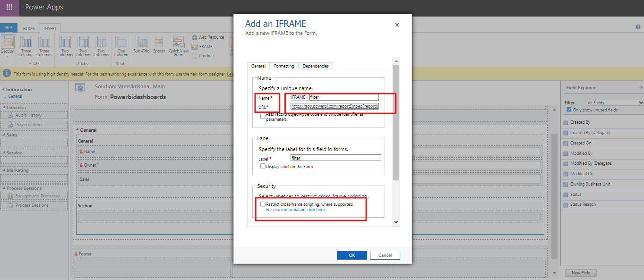Screen dimensions: 644x280
Task: Open Audit History in left navigation
Action: [28, 115]
